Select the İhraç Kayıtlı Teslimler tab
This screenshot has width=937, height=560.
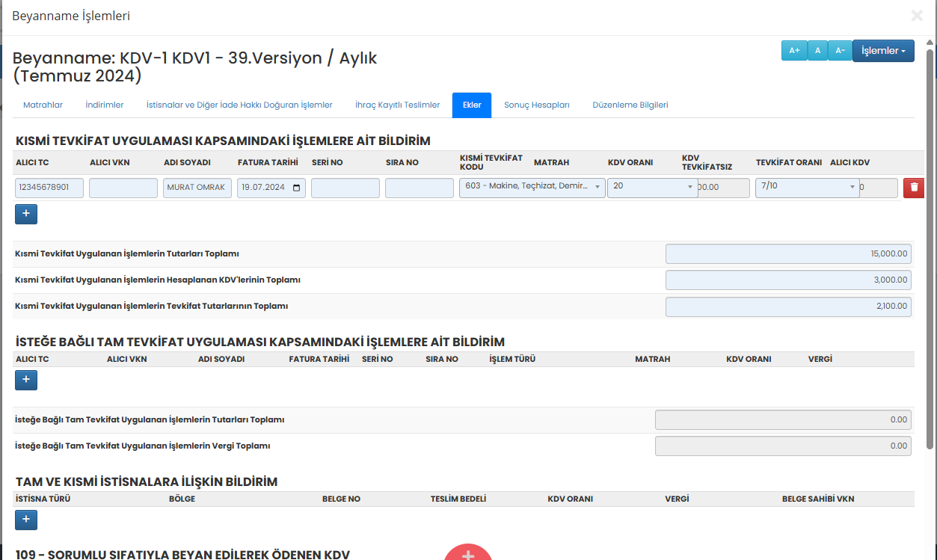click(x=397, y=105)
